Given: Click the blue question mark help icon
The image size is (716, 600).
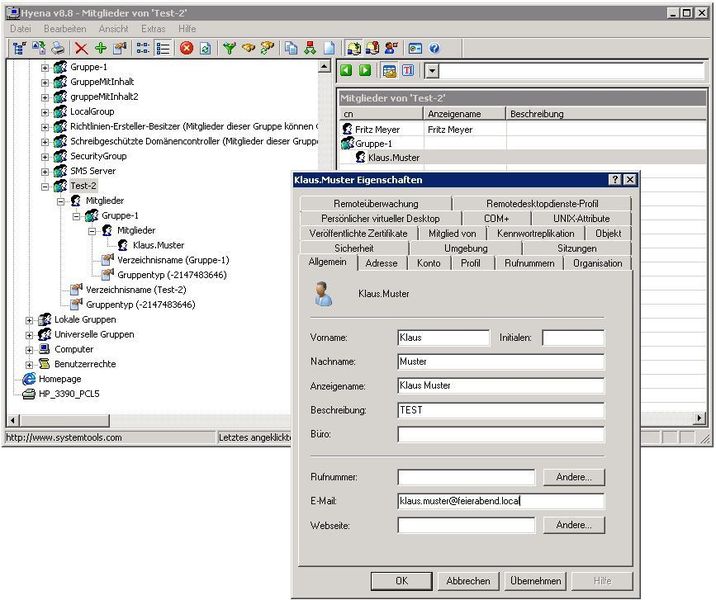Looking at the screenshot, I should point(434,48).
